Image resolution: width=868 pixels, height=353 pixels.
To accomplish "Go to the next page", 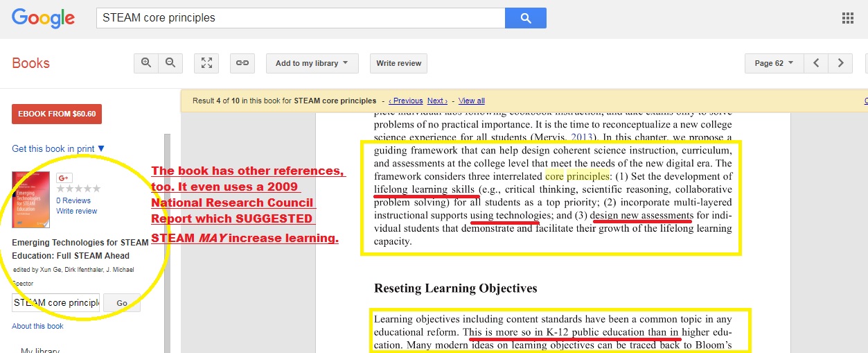I will pyautogui.click(x=840, y=63).
